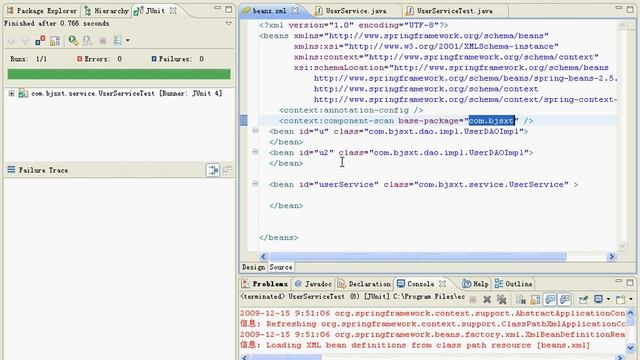Viewport: 640px width, 360px height.
Task: Click the green JUnit progress bar
Action: point(119,74)
